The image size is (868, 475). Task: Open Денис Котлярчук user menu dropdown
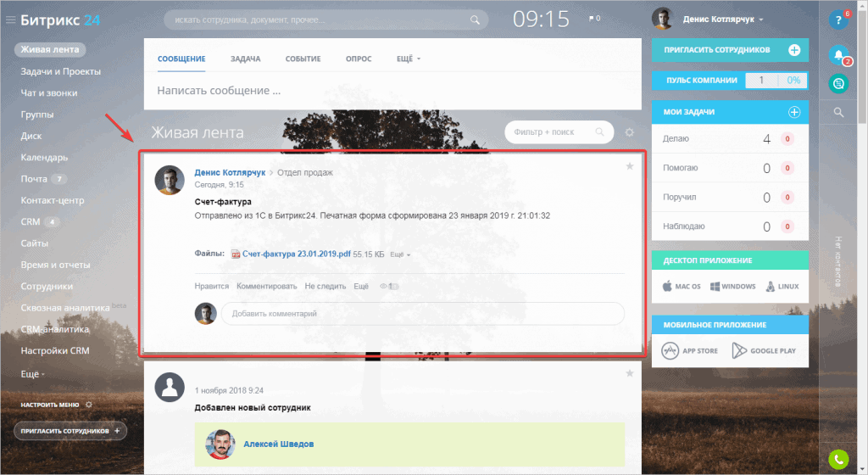[723, 20]
